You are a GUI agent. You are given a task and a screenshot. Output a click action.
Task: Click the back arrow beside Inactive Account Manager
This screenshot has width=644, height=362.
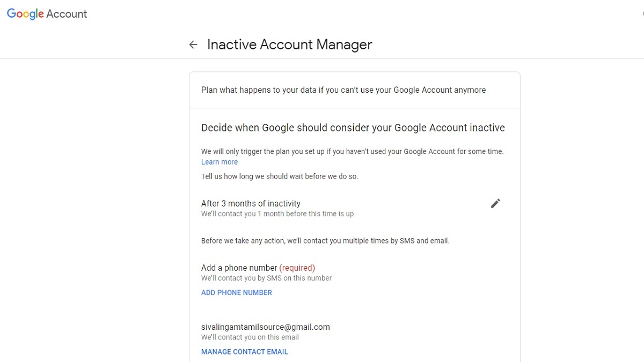[193, 45]
